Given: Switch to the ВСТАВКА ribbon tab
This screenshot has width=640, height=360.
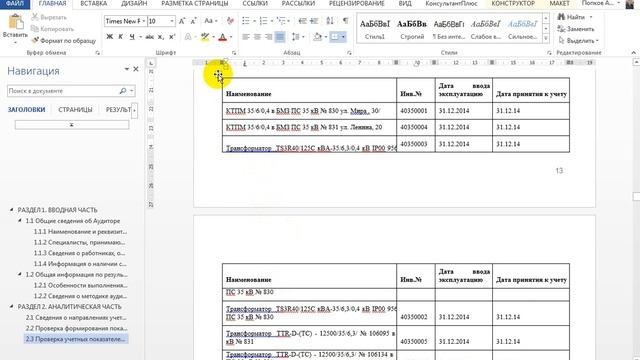Looking at the screenshot, I should 93,4.
